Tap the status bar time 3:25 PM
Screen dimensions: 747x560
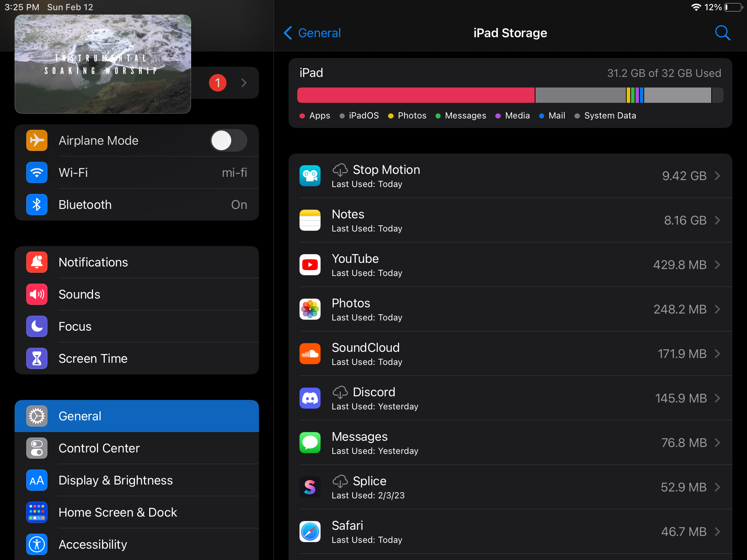[x=22, y=7]
